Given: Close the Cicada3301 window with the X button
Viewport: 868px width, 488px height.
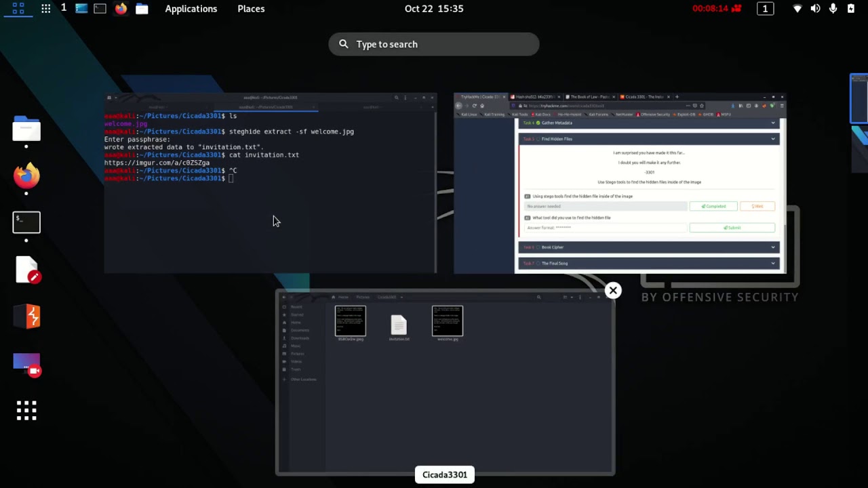Looking at the screenshot, I should click(613, 291).
